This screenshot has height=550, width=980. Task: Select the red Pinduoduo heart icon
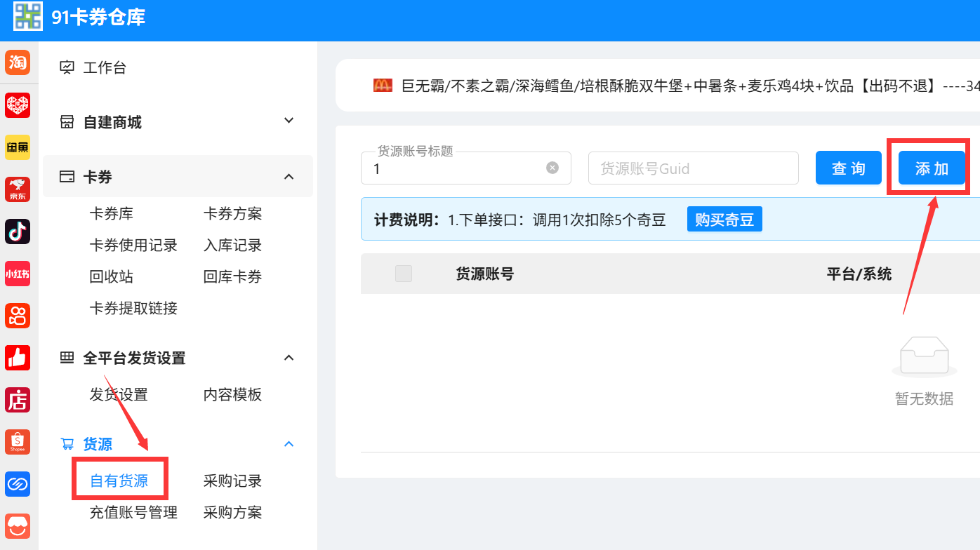[18, 105]
